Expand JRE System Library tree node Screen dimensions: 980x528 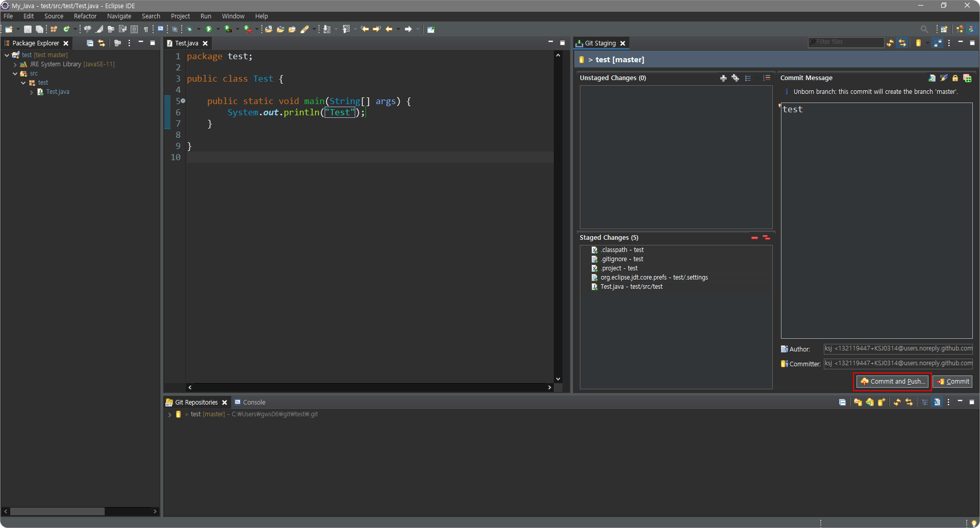15,65
